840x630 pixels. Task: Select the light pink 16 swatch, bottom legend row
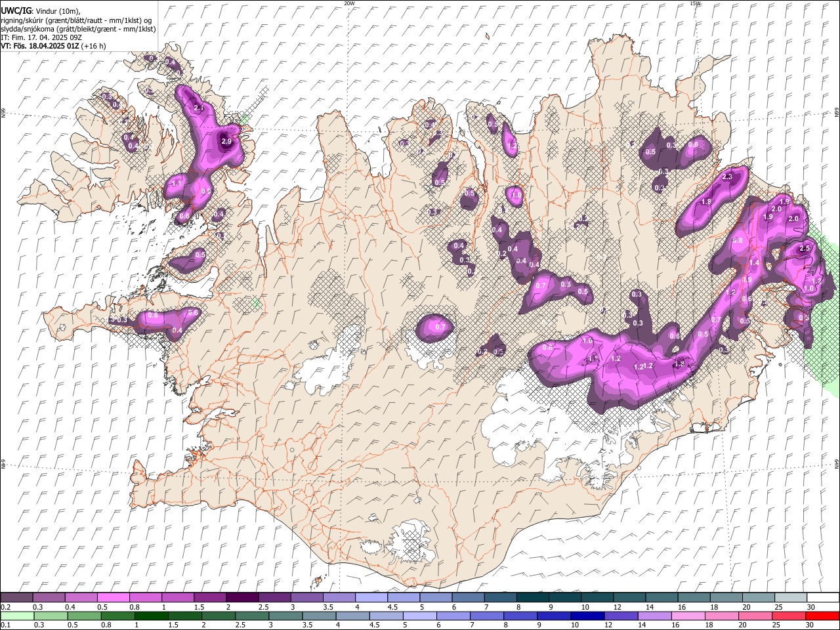688,616
